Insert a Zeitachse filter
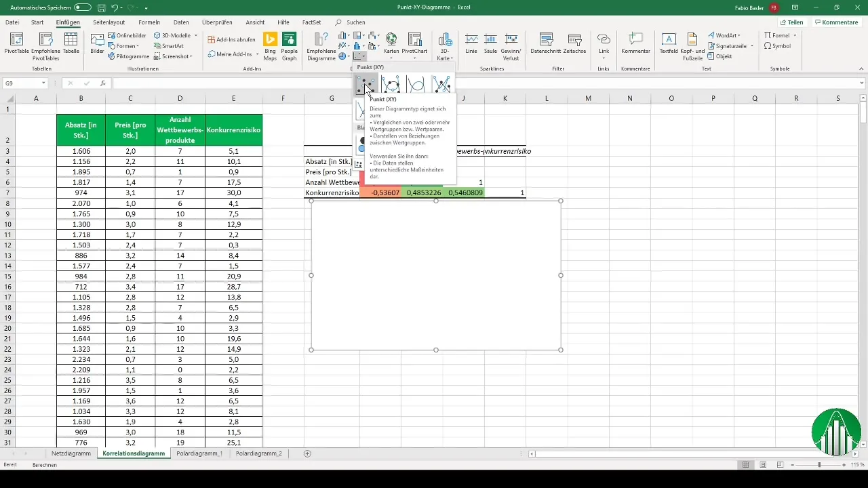This screenshot has width=868, height=488. (x=575, y=45)
